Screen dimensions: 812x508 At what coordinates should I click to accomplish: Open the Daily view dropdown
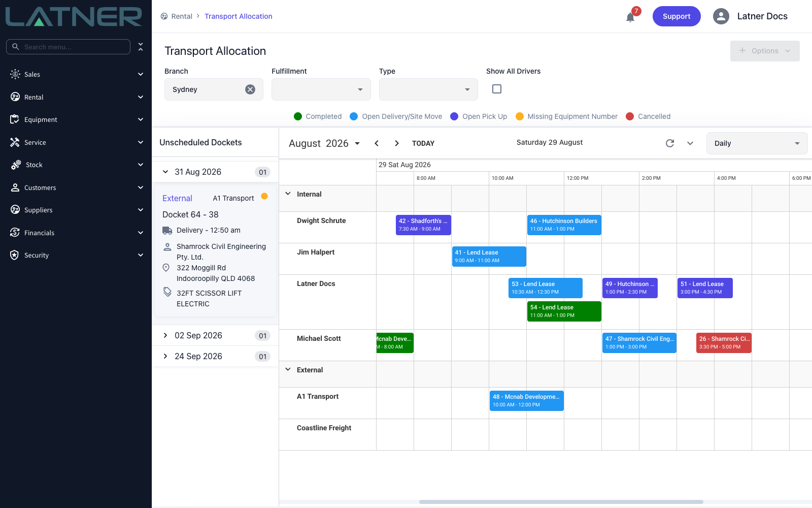[x=757, y=143]
